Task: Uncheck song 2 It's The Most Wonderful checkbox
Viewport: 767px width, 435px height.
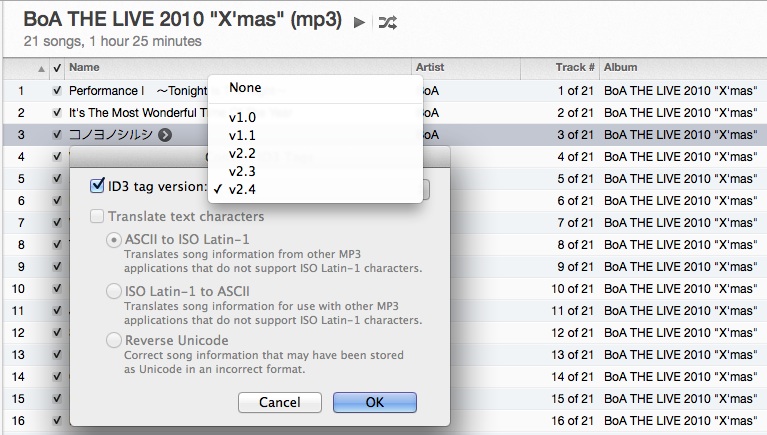Action: [57, 113]
